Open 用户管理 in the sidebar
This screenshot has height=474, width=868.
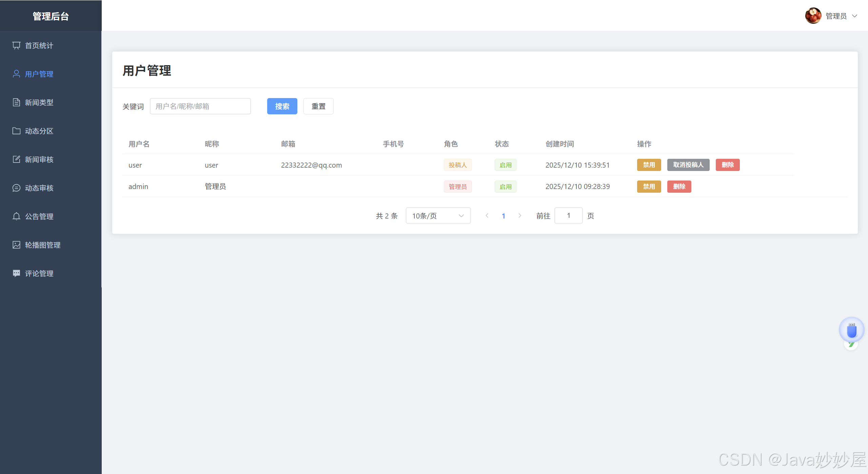pos(39,74)
